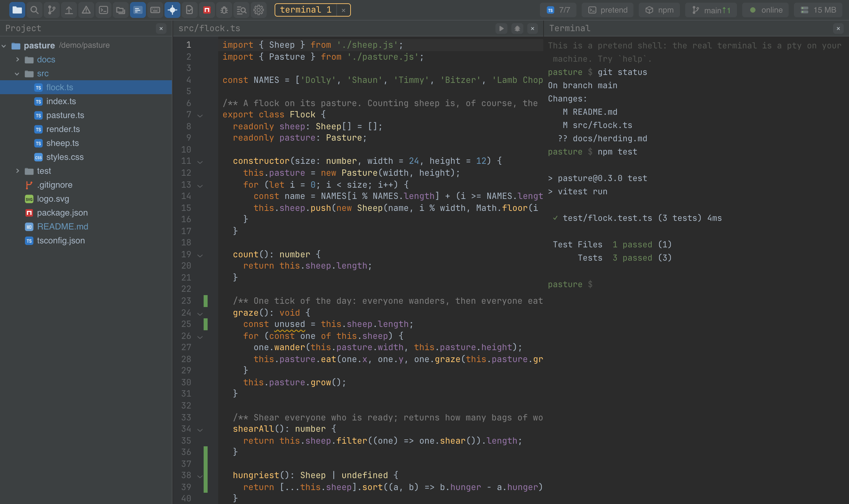Click the red npm toolbar icon
Screen dimensions: 849x504
coord(207,10)
